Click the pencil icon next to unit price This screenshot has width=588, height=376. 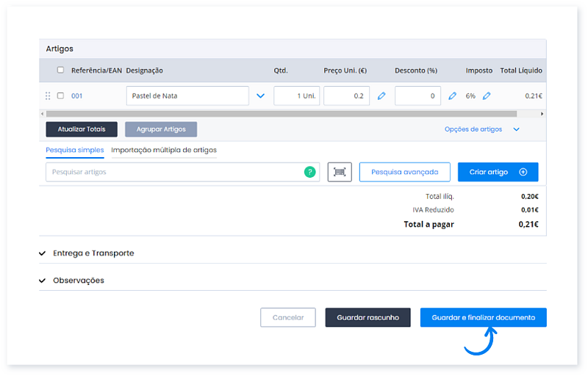click(381, 96)
